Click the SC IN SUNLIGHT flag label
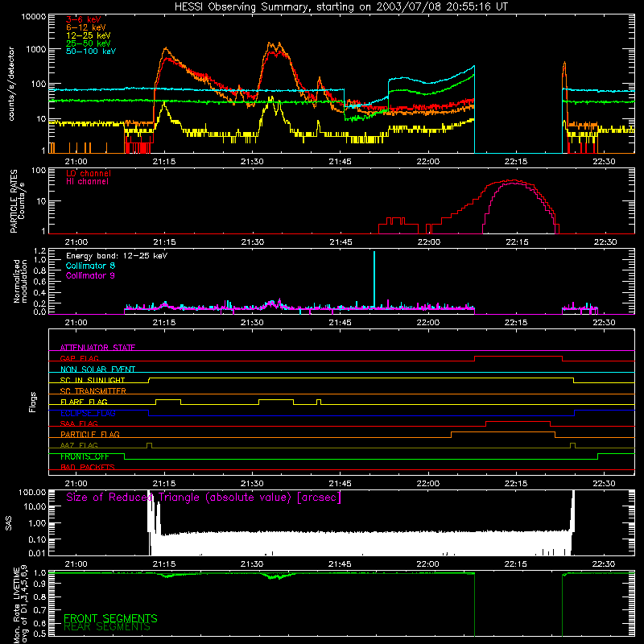This screenshot has width=644, height=644. 93,380
